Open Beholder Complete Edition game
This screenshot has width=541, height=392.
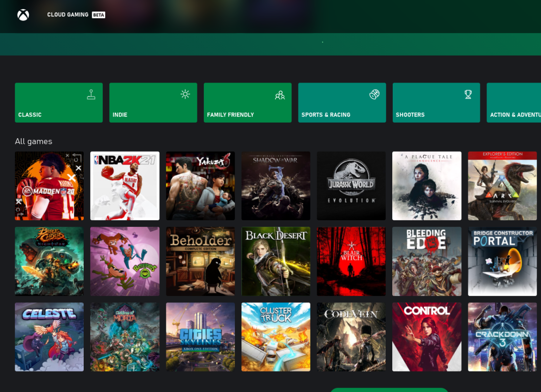(x=200, y=261)
